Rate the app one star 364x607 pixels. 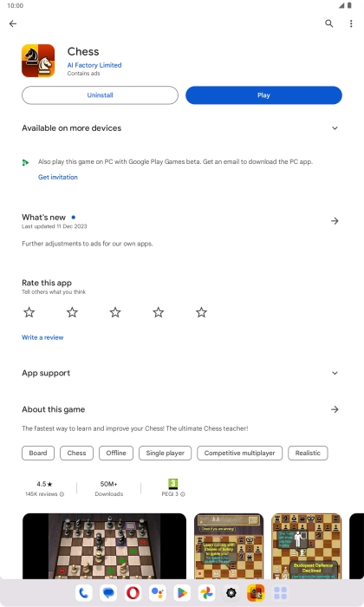(x=29, y=312)
